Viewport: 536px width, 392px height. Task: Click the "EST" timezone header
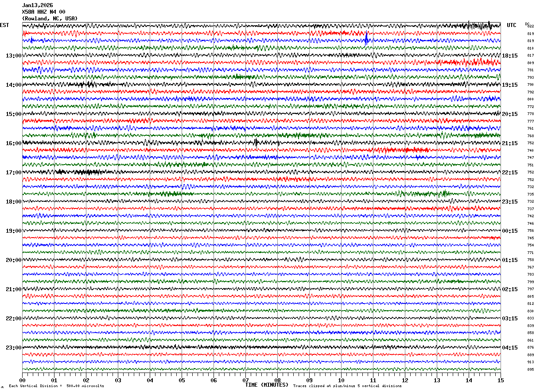tap(4, 25)
